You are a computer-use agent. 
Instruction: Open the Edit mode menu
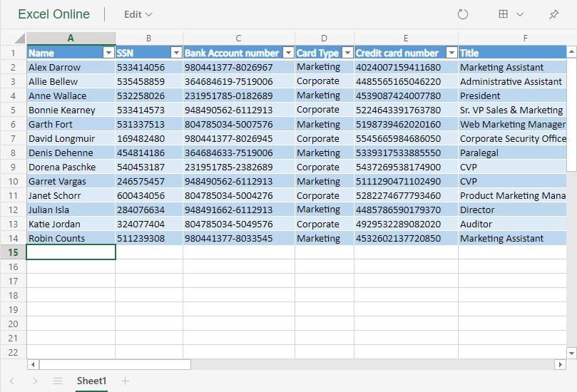pyautogui.click(x=138, y=14)
